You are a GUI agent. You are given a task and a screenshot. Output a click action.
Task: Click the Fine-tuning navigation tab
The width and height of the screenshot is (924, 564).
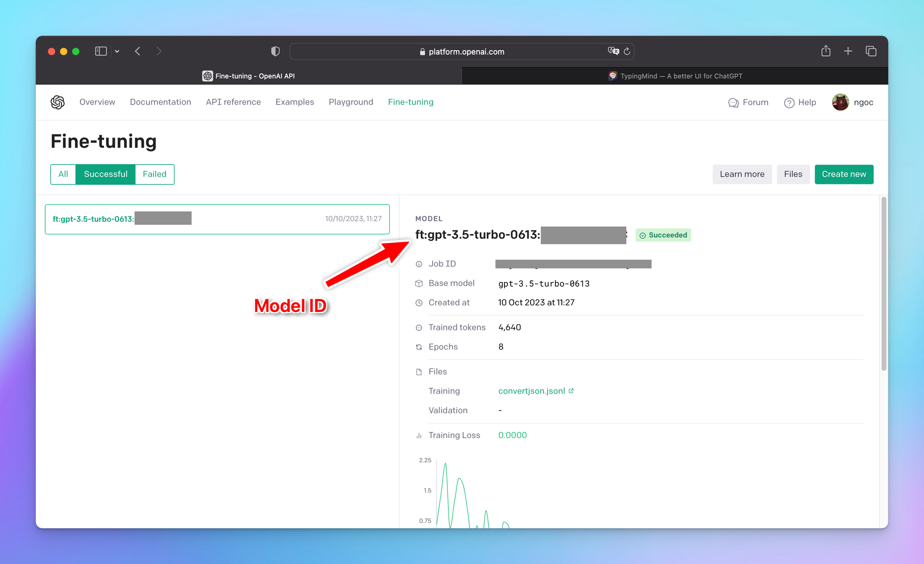click(410, 102)
